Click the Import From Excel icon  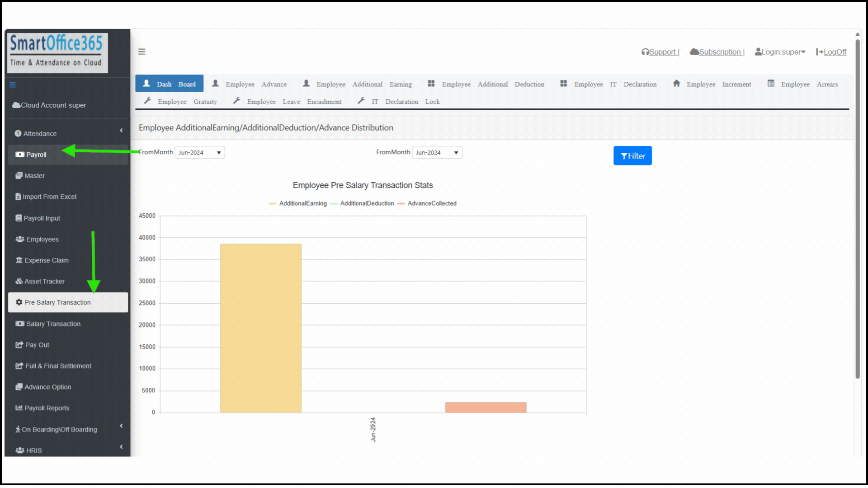18,197
